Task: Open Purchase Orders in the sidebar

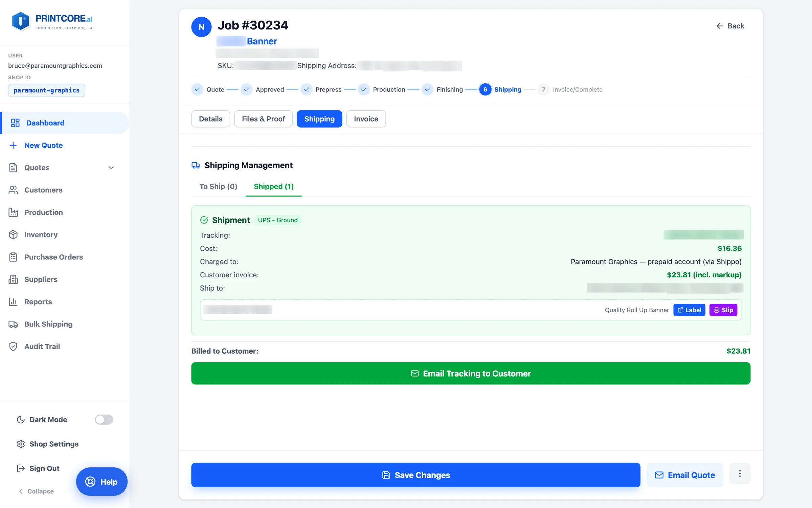Action: [53, 257]
